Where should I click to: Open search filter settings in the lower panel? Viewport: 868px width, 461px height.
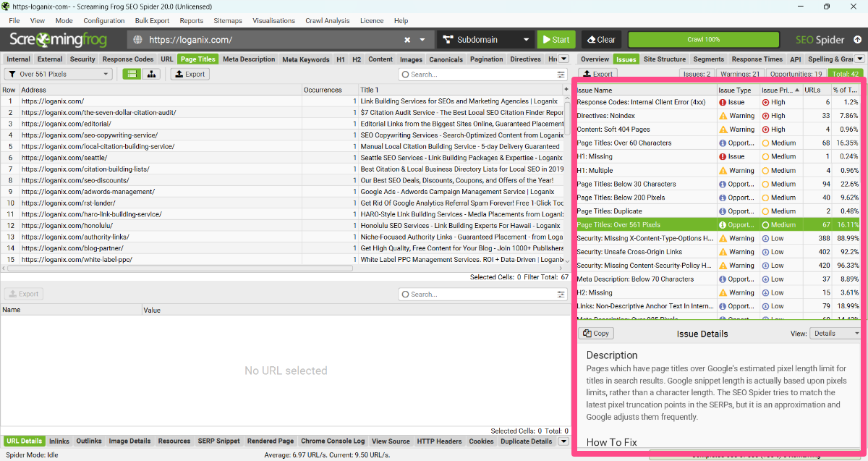[x=561, y=295]
